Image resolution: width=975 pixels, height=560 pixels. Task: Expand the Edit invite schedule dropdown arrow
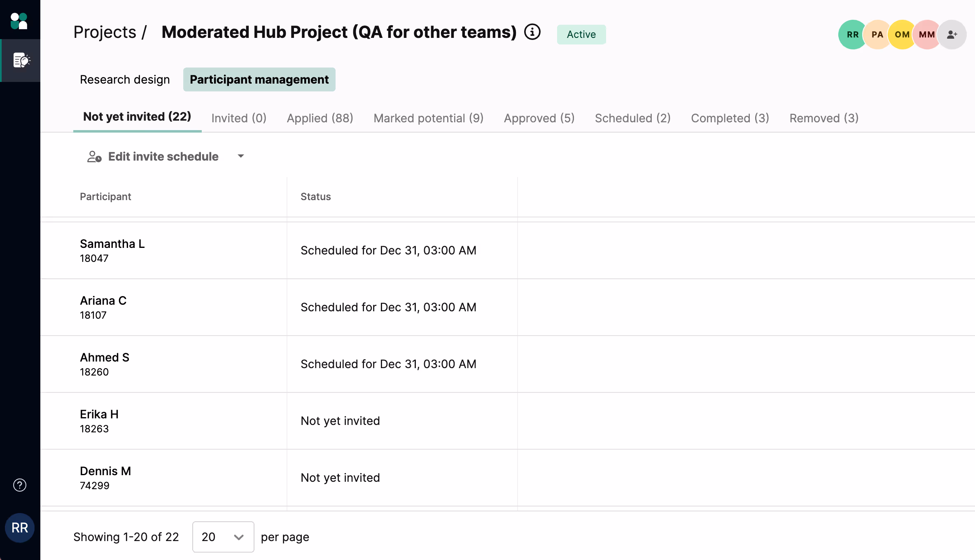241,156
